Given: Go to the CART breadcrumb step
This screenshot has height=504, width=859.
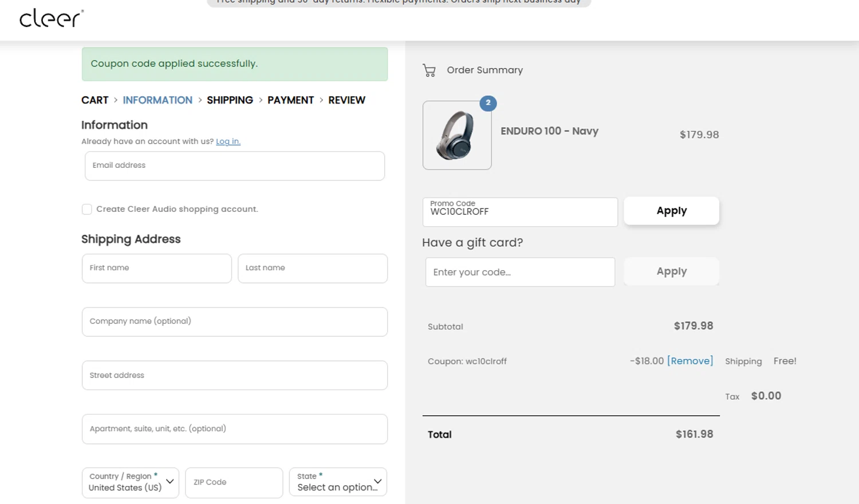Looking at the screenshot, I should pos(94,100).
